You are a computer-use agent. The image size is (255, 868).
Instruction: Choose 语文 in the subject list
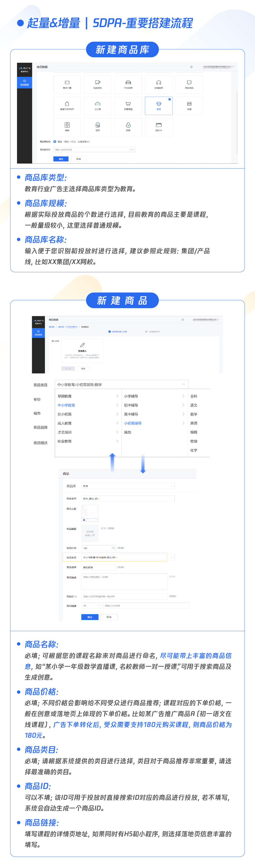tap(194, 405)
